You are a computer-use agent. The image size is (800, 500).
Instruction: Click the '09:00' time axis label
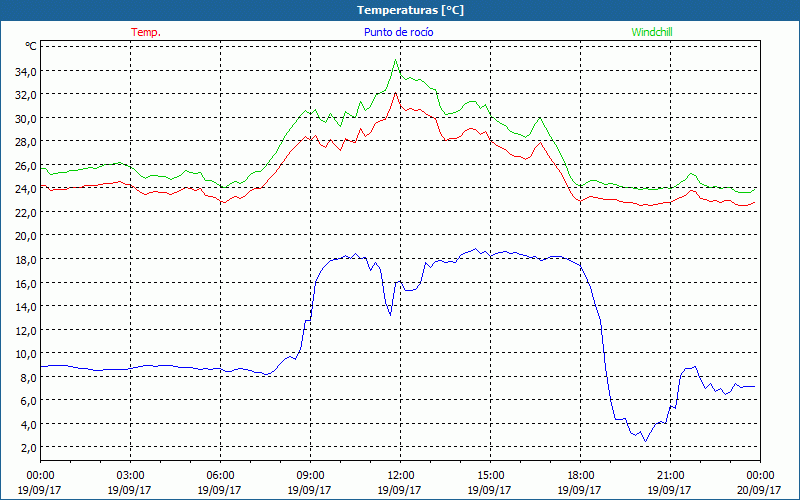[x=310, y=476]
